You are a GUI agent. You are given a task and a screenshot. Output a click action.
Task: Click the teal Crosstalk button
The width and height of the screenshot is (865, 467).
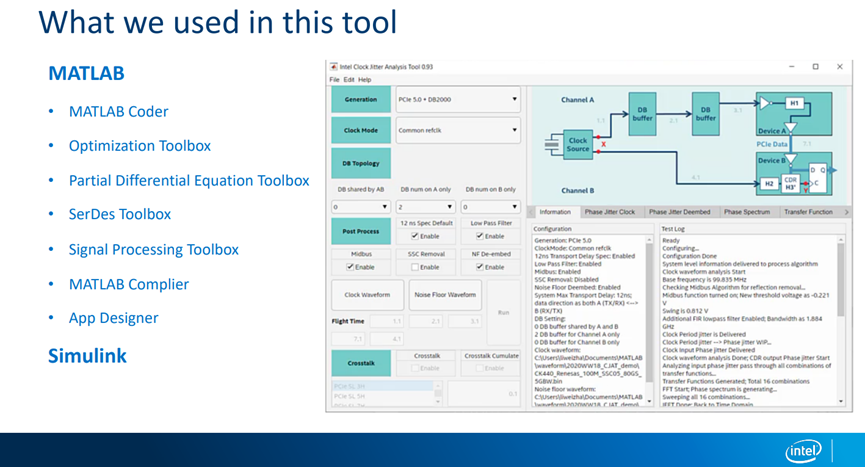coord(361,363)
